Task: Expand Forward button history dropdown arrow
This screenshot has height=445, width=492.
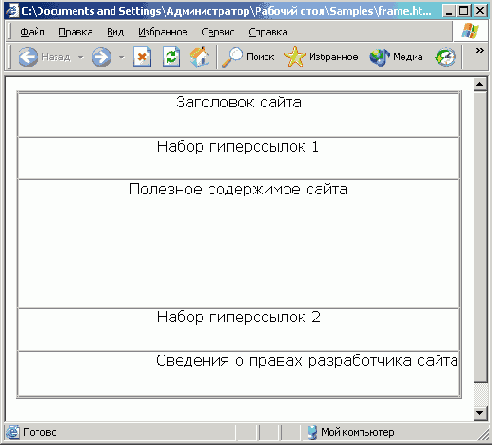Action: point(122,57)
